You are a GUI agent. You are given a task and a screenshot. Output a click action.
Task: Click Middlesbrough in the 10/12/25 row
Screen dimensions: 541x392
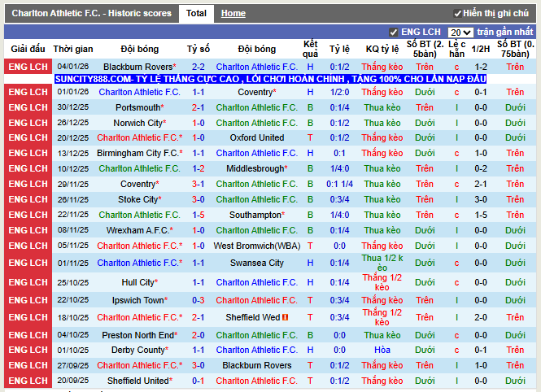(257, 168)
